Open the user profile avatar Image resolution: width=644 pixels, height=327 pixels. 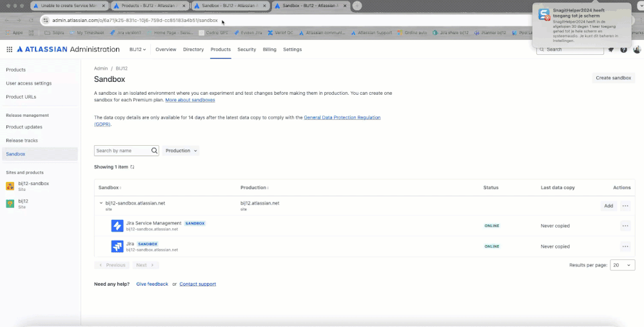click(637, 50)
